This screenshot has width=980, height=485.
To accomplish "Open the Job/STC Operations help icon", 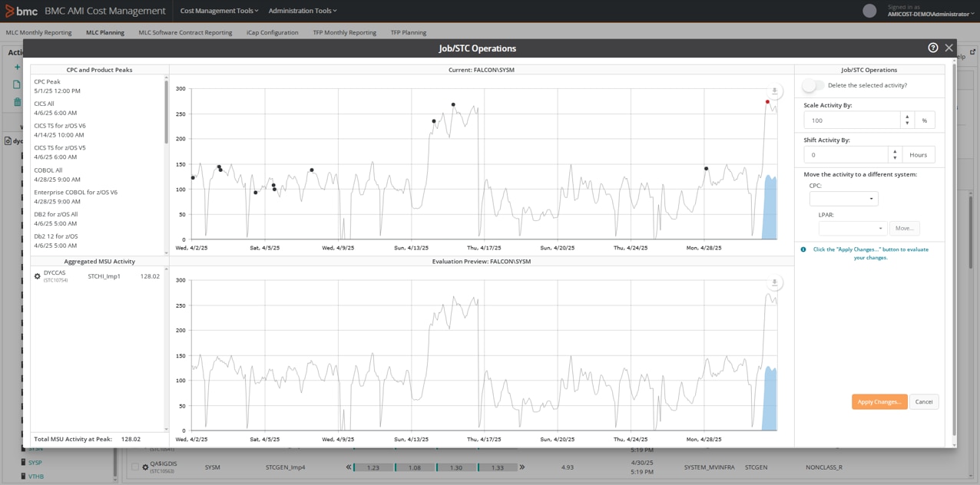I will [932, 48].
